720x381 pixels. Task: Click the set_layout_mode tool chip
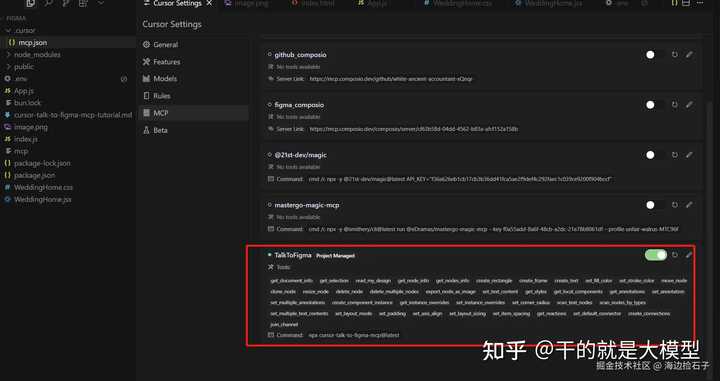353,314
